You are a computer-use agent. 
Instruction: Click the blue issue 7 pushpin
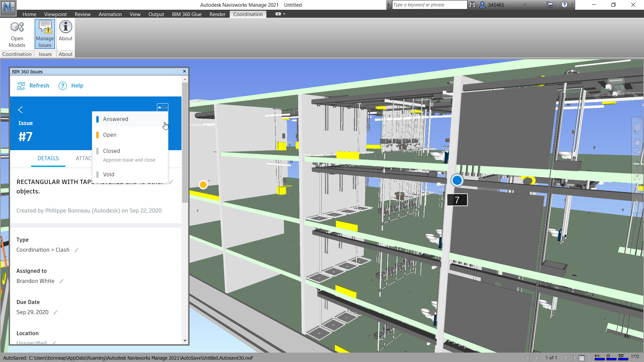pyautogui.click(x=457, y=180)
